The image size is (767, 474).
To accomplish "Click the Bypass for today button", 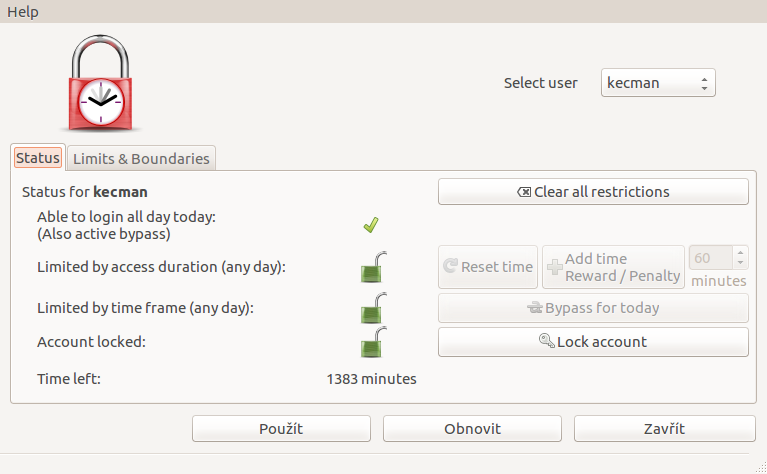I will pyautogui.click(x=593, y=308).
